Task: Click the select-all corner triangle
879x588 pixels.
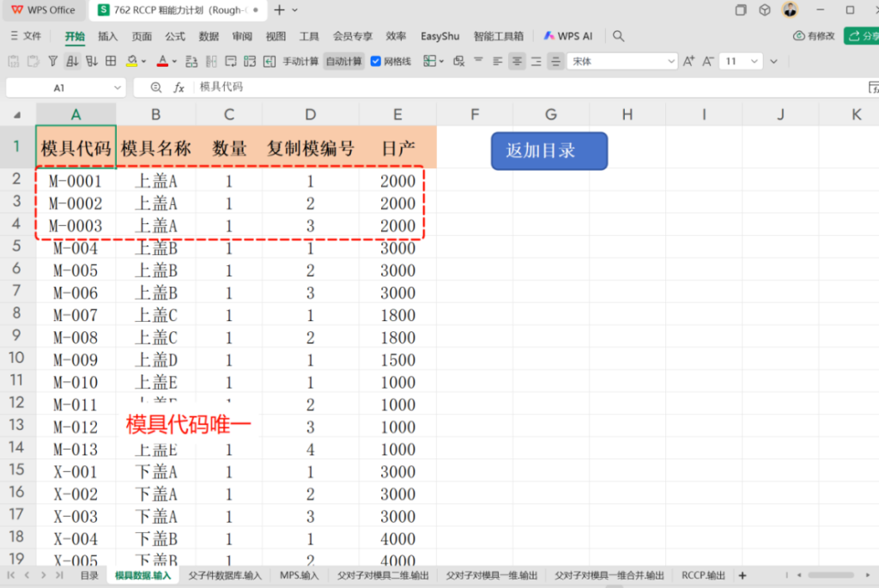Action: coord(17,114)
